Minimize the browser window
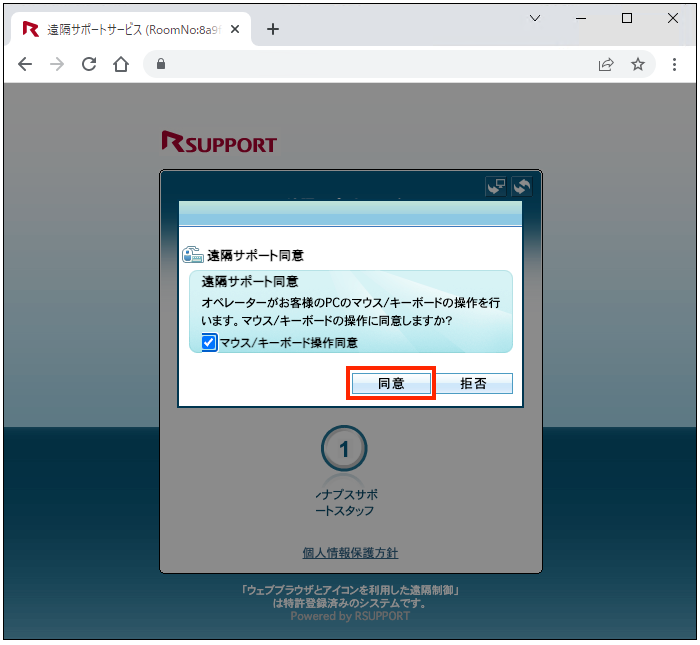700x645 pixels. click(581, 18)
